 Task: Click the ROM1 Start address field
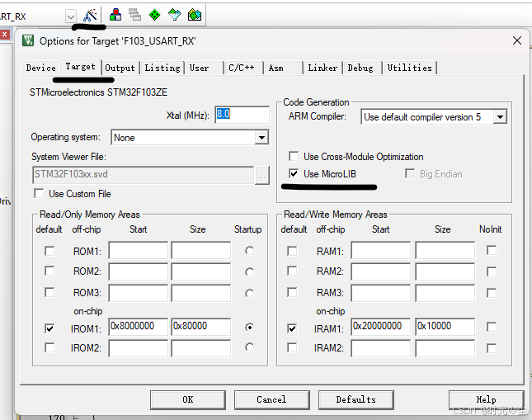pyautogui.click(x=138, y=250)
